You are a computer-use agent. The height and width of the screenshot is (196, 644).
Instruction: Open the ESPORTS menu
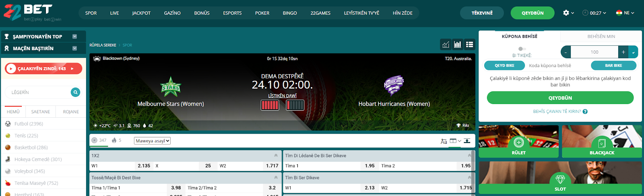point(232,13)
